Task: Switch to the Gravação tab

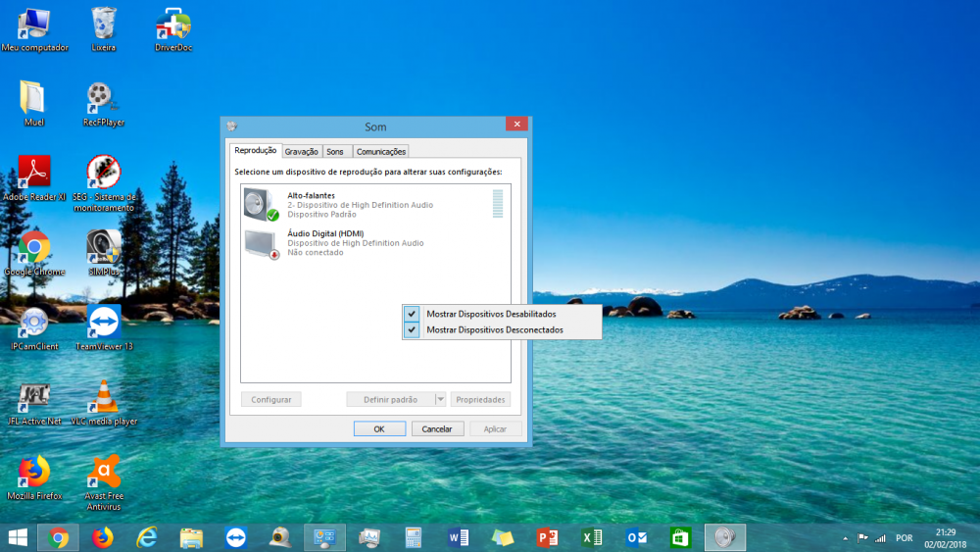Action: (x=301, y=152)
